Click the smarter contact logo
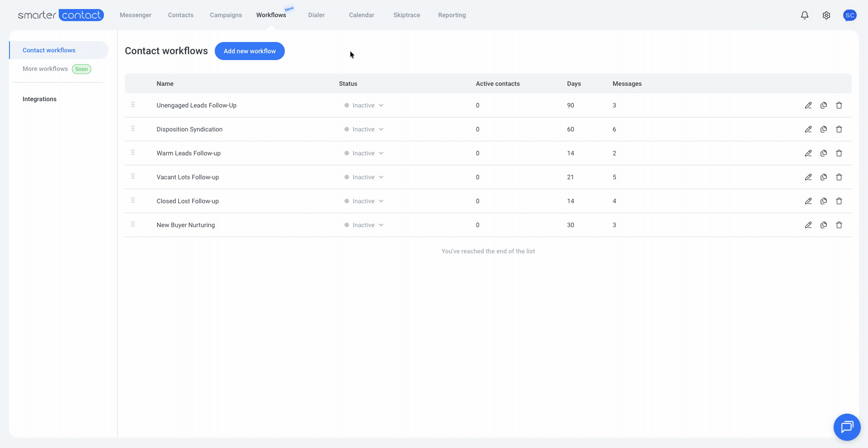 [x=61, y=15]
